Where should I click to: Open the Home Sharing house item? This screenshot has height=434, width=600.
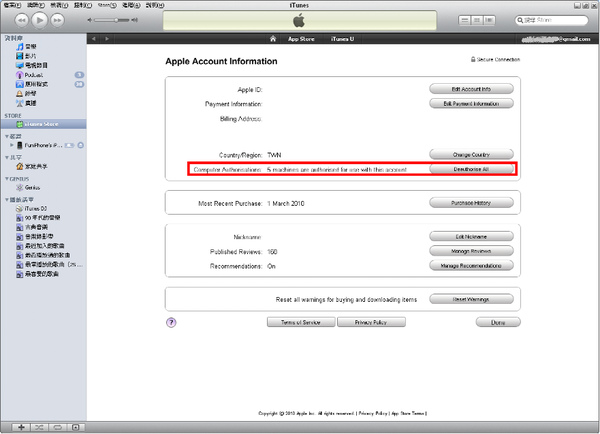click(32, 166)
